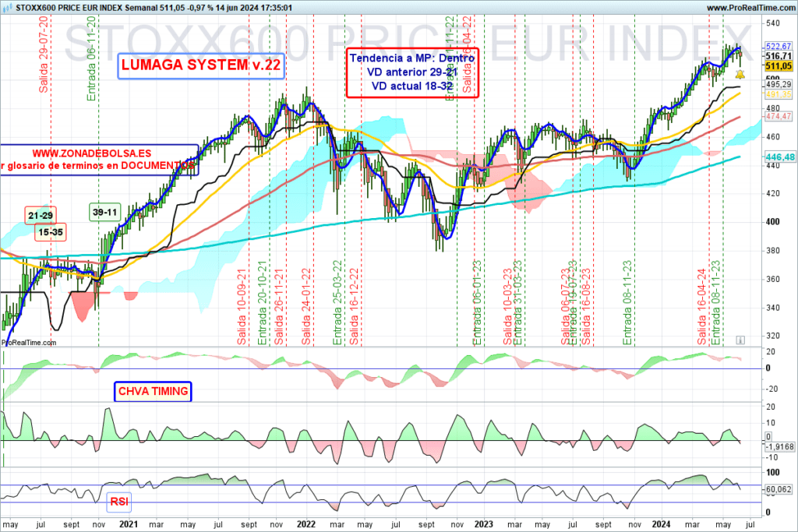Screen dimensions: 798x532
Task: Click the teal 446,48 price tag
Action: (779, 157)
